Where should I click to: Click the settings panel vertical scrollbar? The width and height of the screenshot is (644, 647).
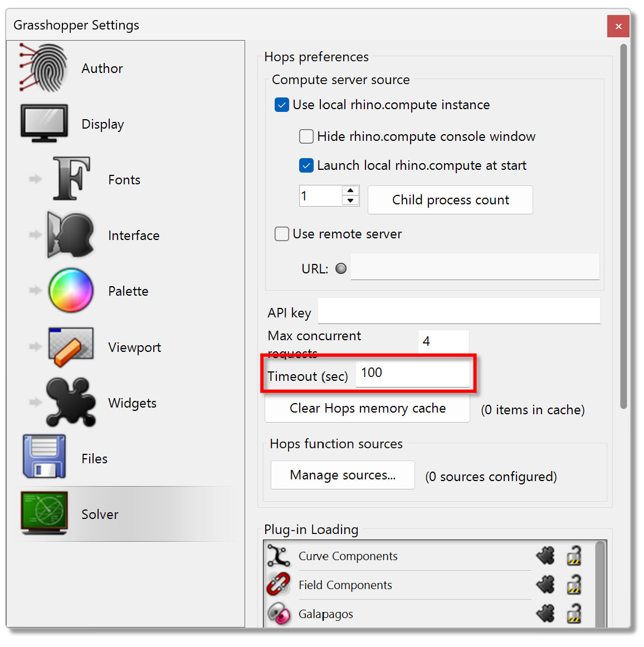[623, 226]
